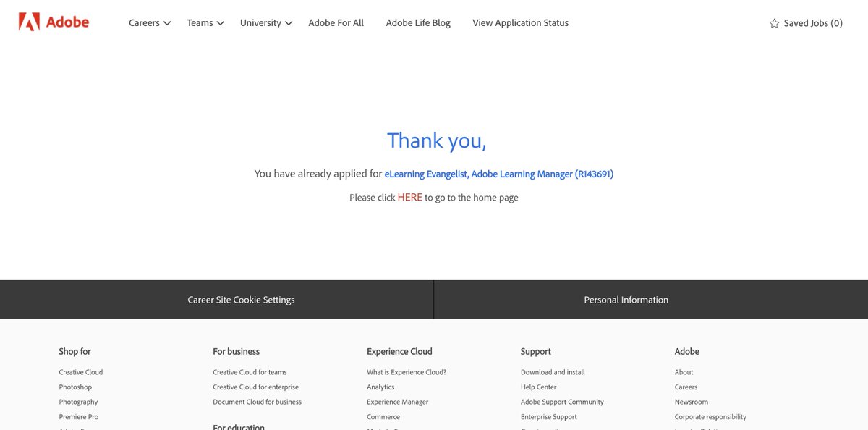Click the Saved Jobs star icon
This screenshot has height=430, width=868.
pyautogui.click(x=774, y=23)
